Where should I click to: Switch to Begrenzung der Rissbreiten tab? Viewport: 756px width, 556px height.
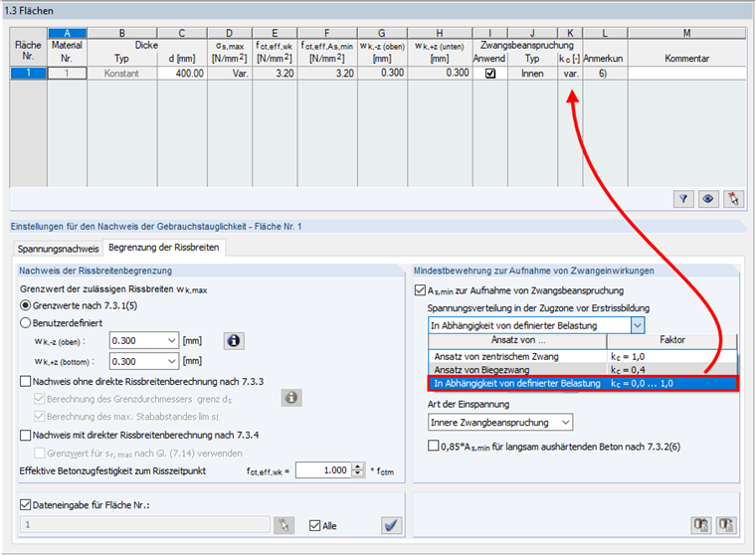164,248
